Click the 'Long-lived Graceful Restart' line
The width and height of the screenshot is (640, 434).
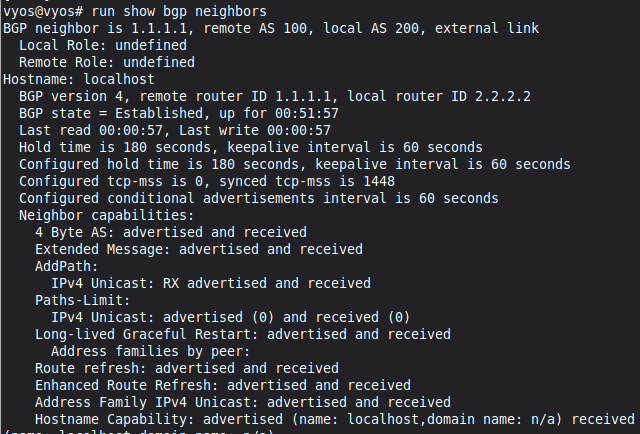(243, 335)
